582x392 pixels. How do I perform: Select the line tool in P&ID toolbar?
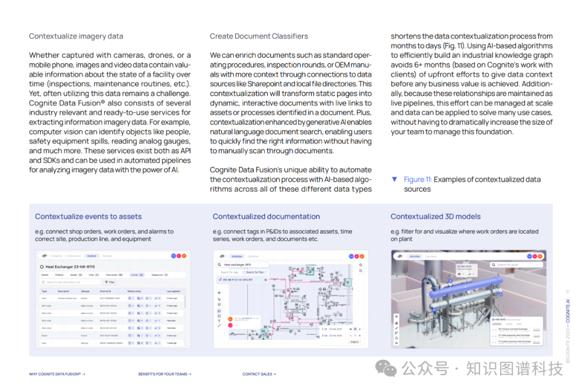[219, 326]
